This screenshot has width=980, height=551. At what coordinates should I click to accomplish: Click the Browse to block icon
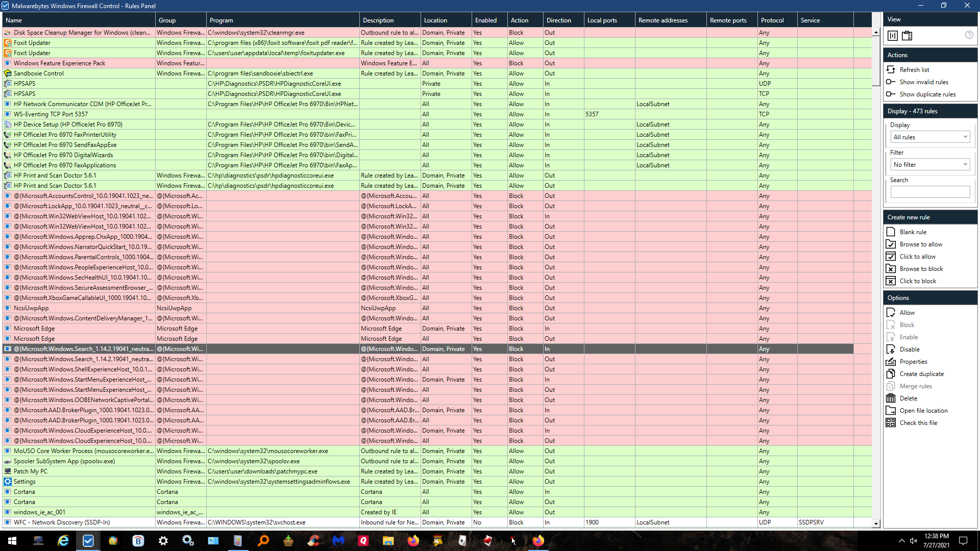[x=891, y=269]
